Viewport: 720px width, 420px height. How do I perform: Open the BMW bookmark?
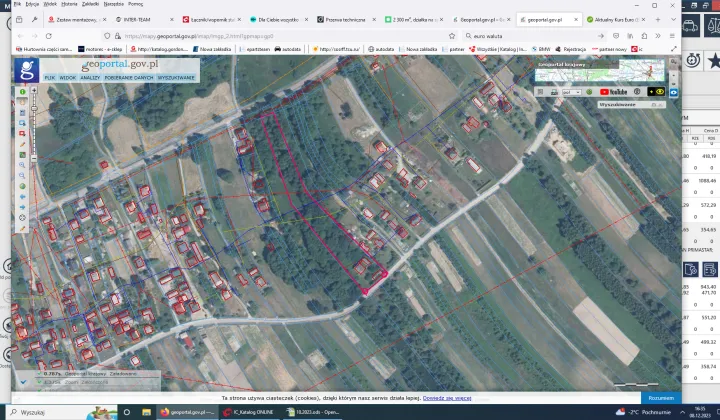541,49
